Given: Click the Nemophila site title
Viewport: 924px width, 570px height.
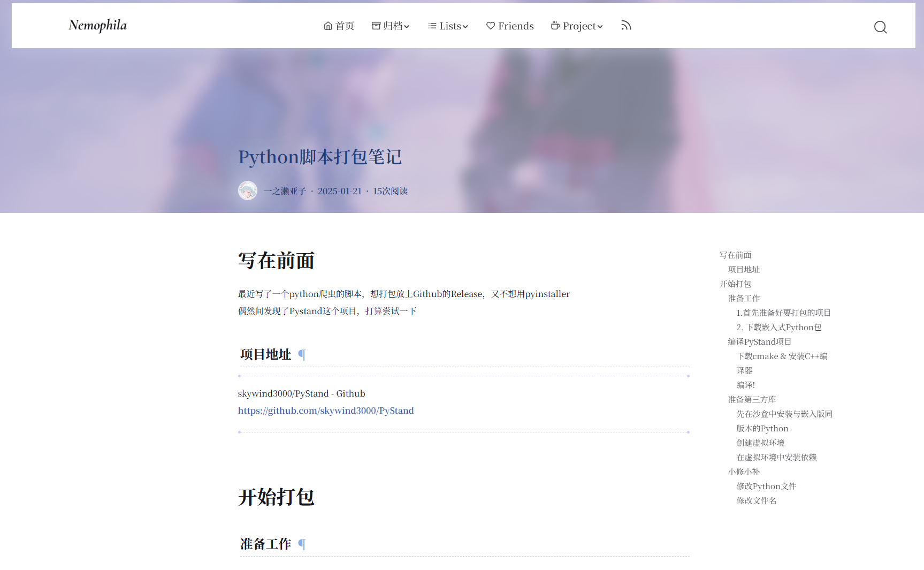Looking at the screenshot, I should click(x=97, y=25).
